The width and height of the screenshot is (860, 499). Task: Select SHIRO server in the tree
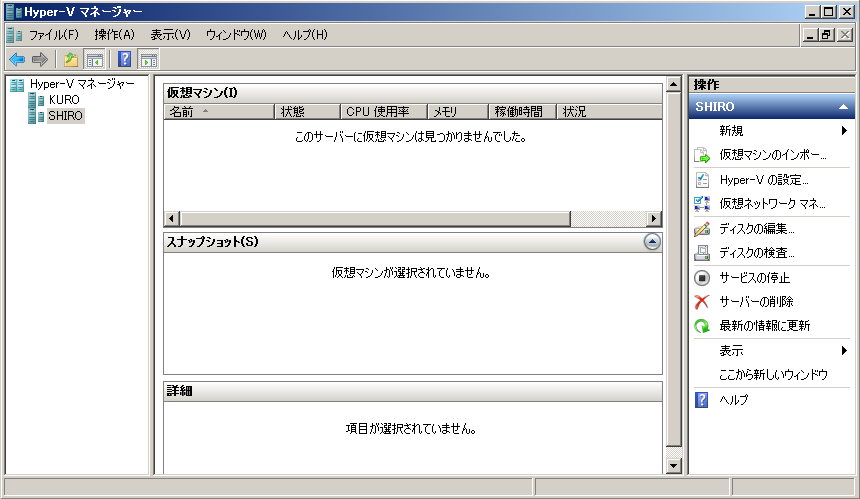65,116
